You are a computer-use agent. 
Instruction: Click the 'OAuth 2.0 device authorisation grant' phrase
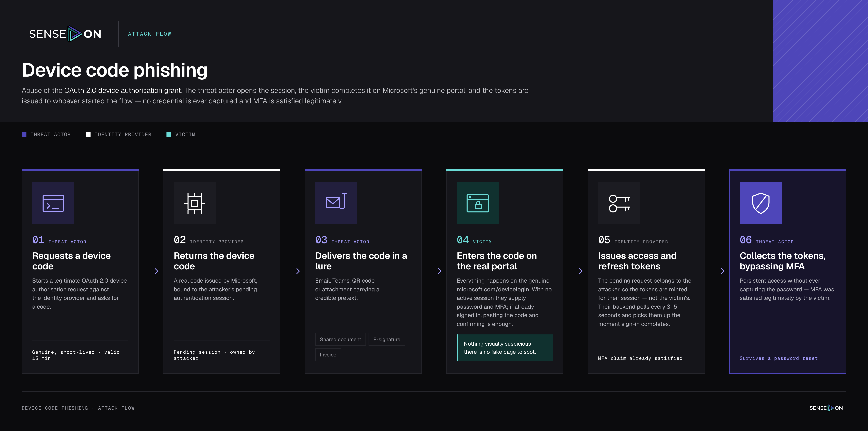123,91
